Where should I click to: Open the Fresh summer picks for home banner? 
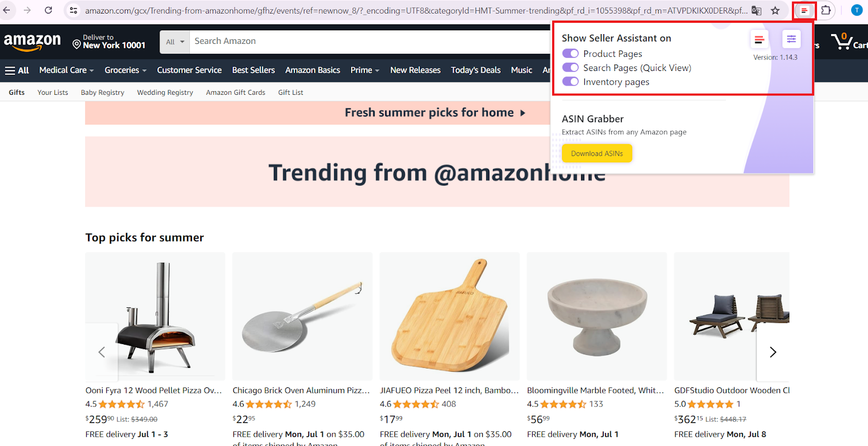pyautogui.click(x=430, y=113)
